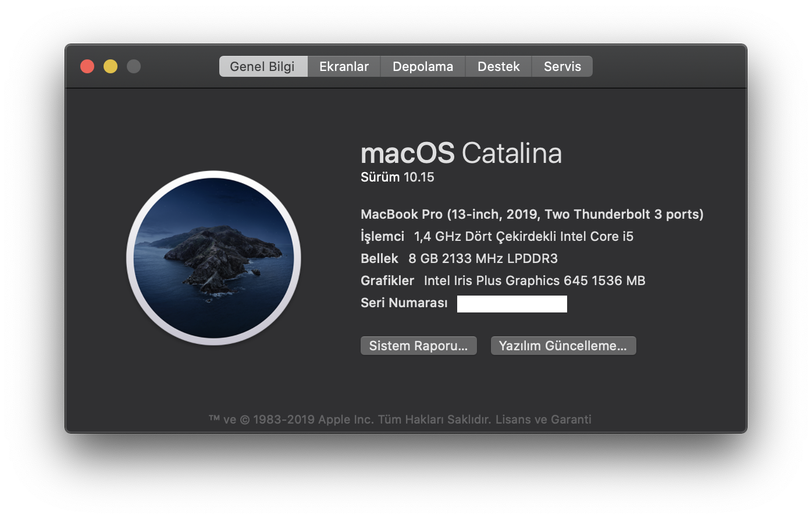812x519 pixels.
Task: Open the Depolama tab
Action: tap(423, 66)
